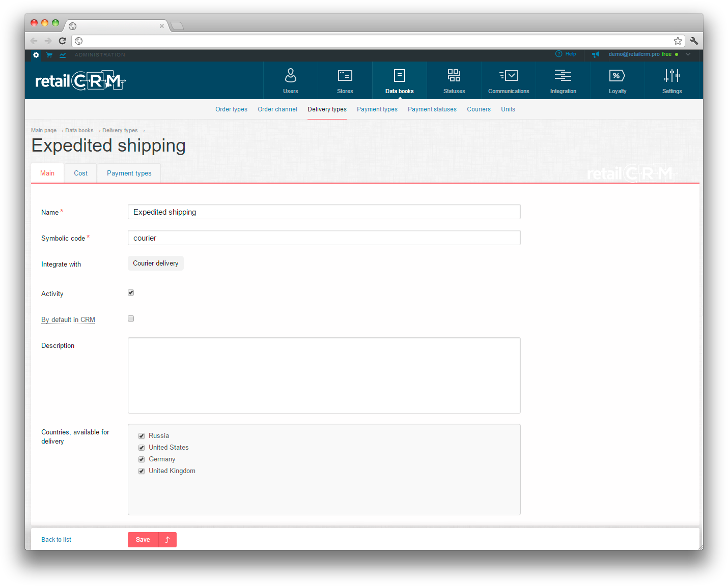Open the Stores section icon
This screenshot has width=728, height=586.
pos(345,76)
